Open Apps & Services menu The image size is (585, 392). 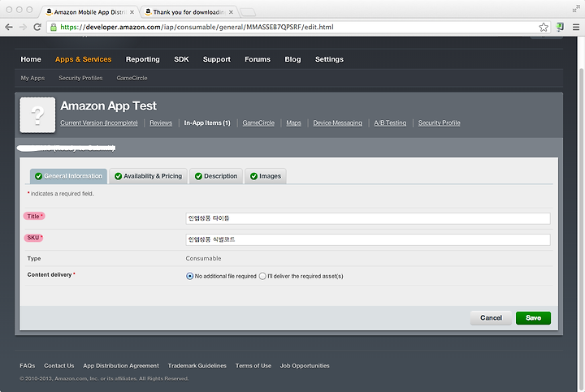point(83,59)
